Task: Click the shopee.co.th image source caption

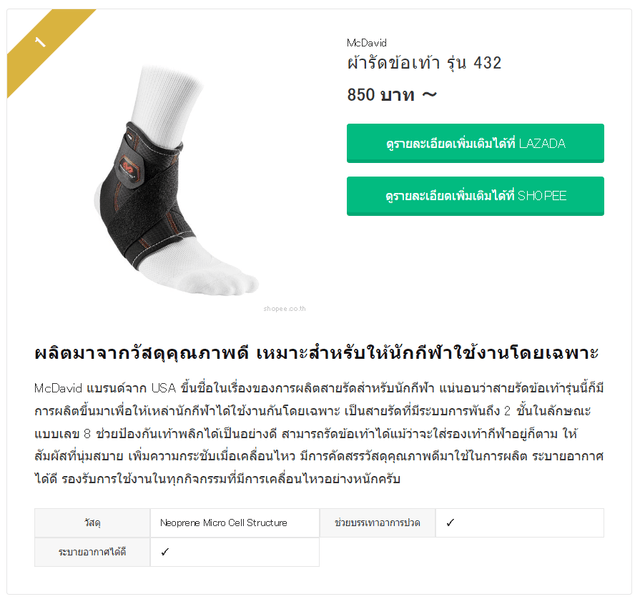Action: tap(284, 308)
